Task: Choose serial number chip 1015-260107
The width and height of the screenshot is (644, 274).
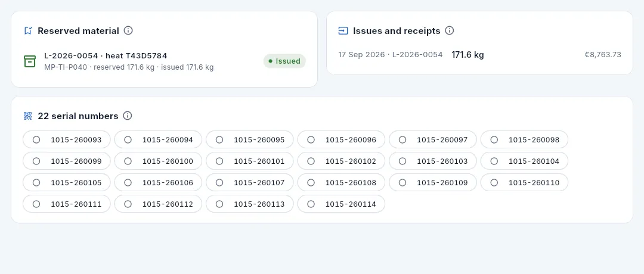Action: [x=250, y=182]
